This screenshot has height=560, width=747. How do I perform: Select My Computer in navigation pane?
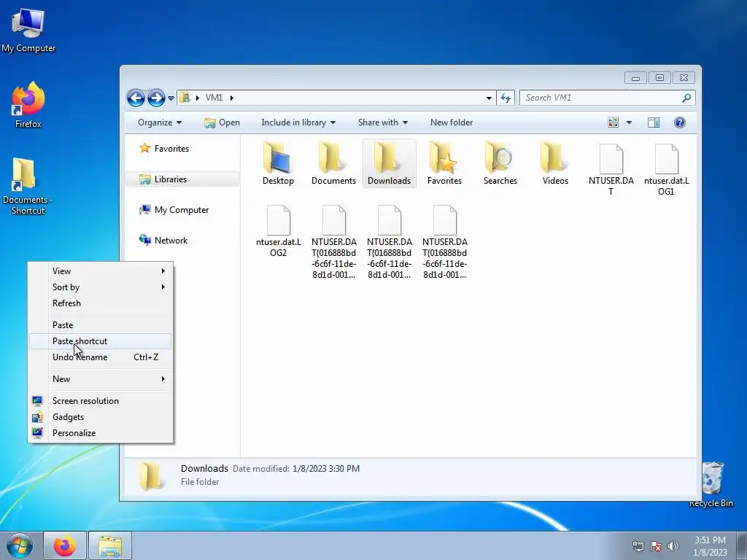tap(174, 210)
